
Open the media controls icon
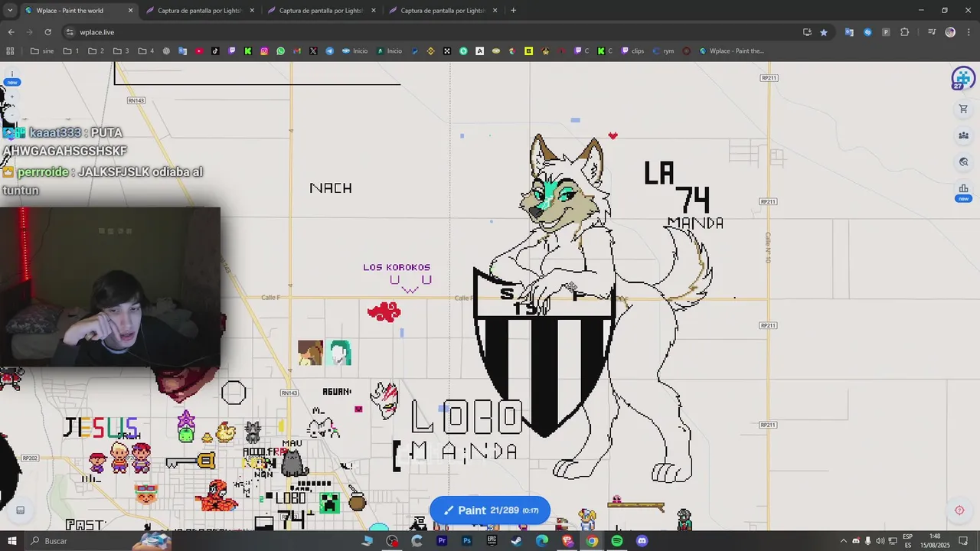932,32
